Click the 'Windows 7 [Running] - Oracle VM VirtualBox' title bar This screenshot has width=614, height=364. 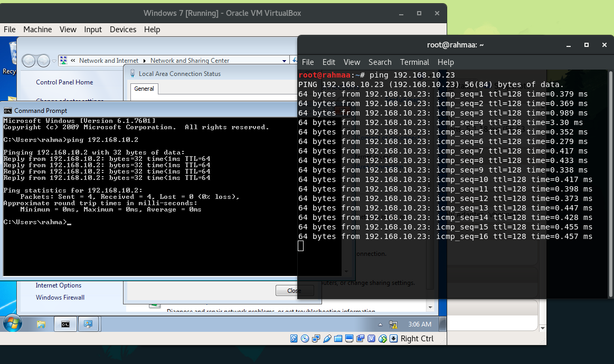(222, 13)
